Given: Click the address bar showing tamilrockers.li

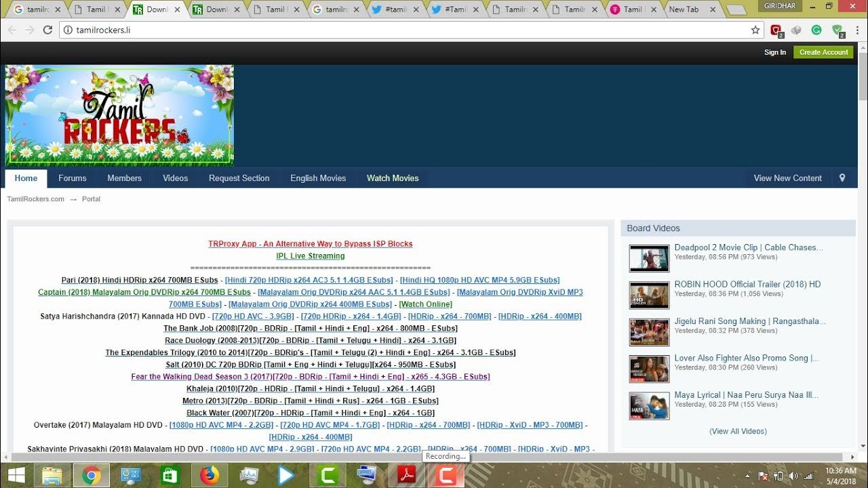Looking at the screenshot, I should (407, 30).
